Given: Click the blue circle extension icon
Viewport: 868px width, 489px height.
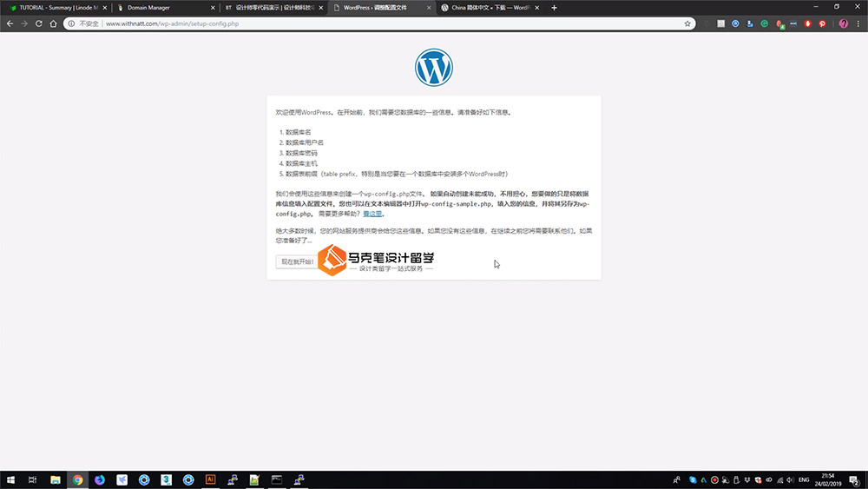Looking at the screenshot, I should [x=735, y=23].
